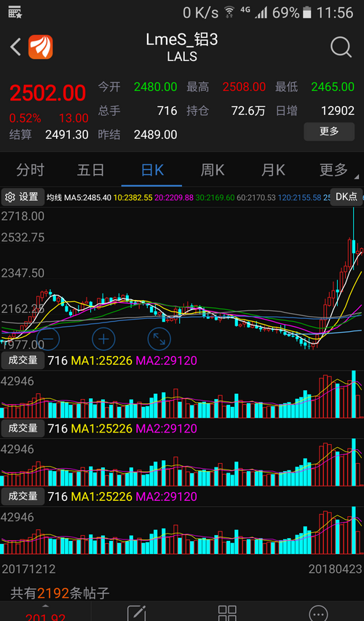This screenshot has width=364, height=621.
Task: Tap the grid squares icon at bottom
Action: coord(227,614)
